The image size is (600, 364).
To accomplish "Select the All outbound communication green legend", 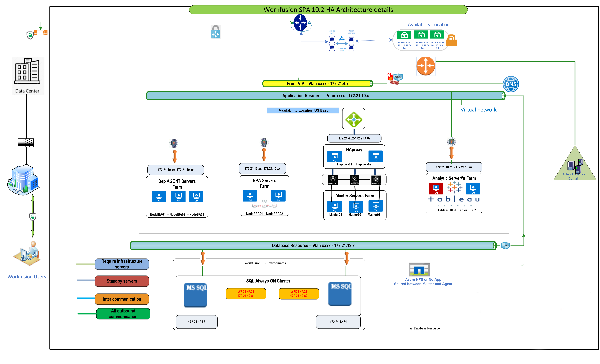I will pyautogui.click(x=123, y=314).
